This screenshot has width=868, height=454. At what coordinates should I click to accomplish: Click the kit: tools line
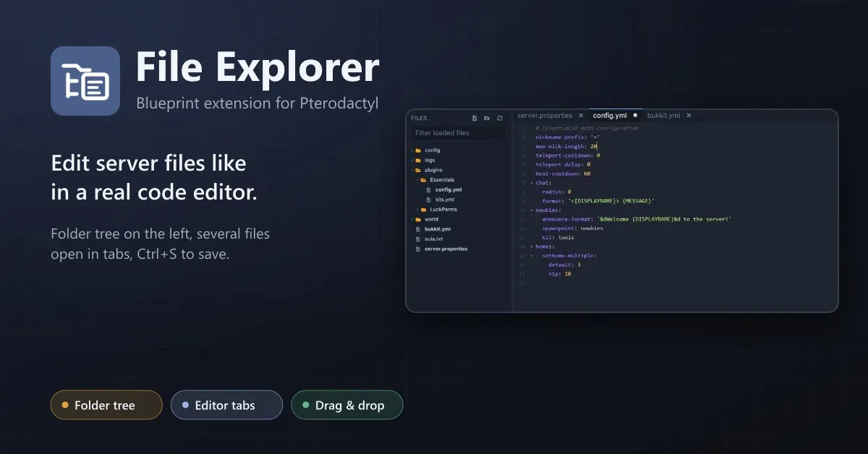558,237
